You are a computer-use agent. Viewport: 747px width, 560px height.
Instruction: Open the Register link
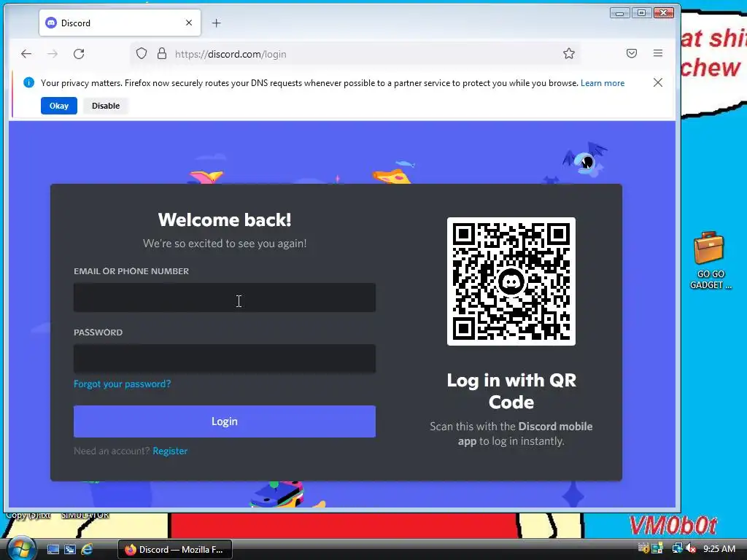[x=170, y=451]
